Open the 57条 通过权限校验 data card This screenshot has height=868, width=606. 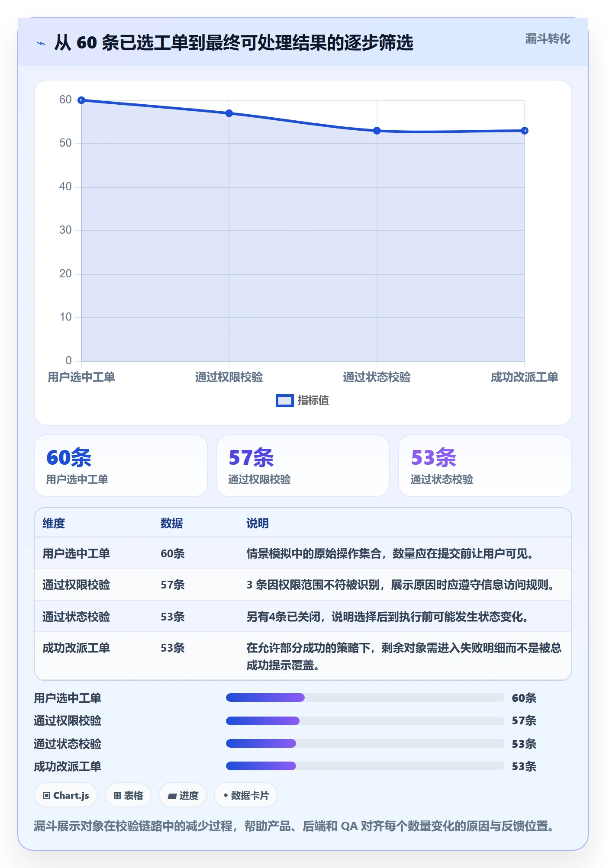pos(303,466)
